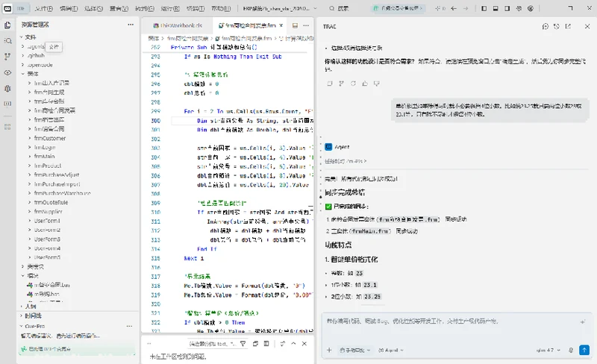This screenshot has height=364, width=597.
Task: Open the new chat icon in TRAE panel
Action: point(546,26)
